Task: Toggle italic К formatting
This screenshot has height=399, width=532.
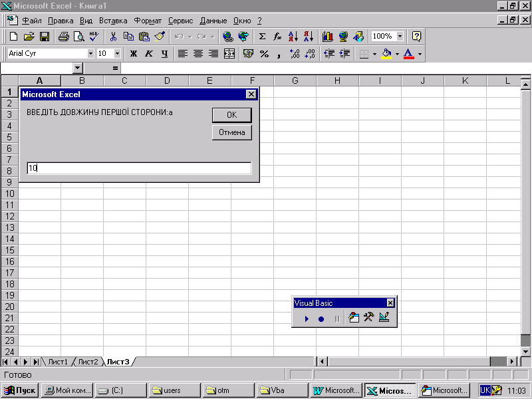Action: coord(149,54)
